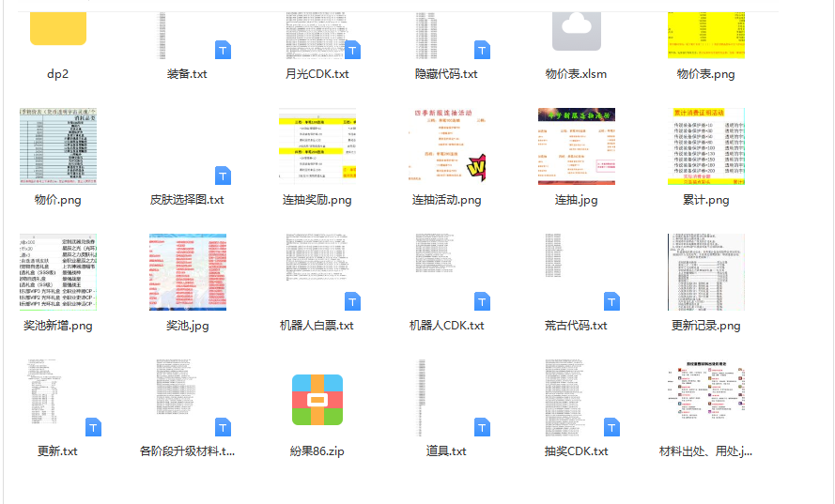Screen dimensions: 835x504
Task: Click the file name 连抽活动.png
Action: click(x=446, y=200)
